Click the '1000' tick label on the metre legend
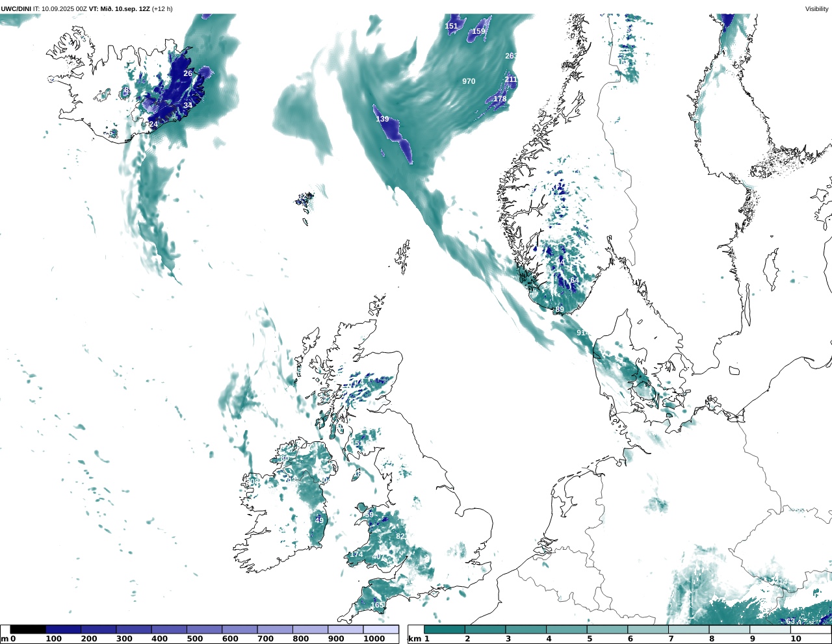Viewport: 832px width, 644px height. [374, 639]
